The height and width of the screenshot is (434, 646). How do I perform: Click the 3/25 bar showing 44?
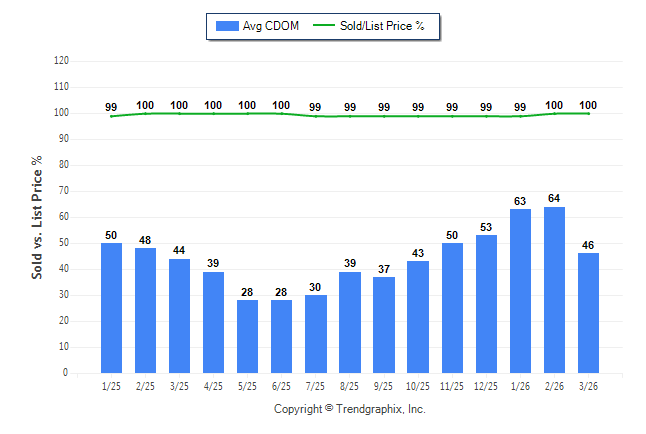point(179,316)
